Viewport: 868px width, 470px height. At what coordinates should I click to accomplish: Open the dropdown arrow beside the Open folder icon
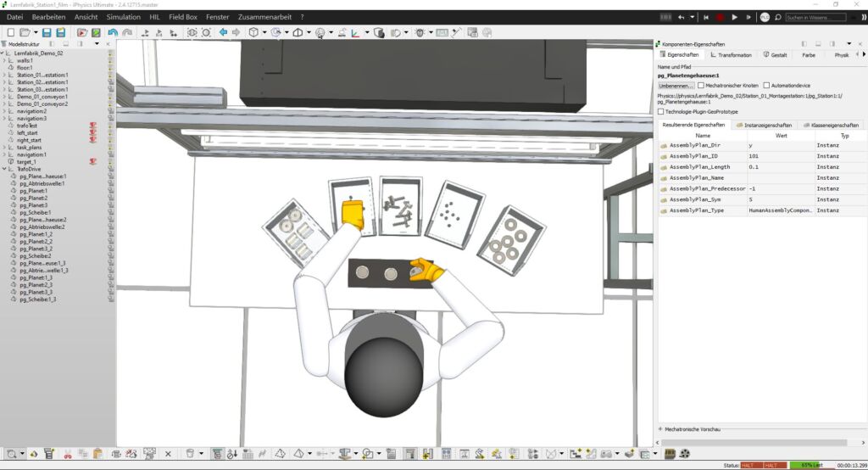[35, 32]
